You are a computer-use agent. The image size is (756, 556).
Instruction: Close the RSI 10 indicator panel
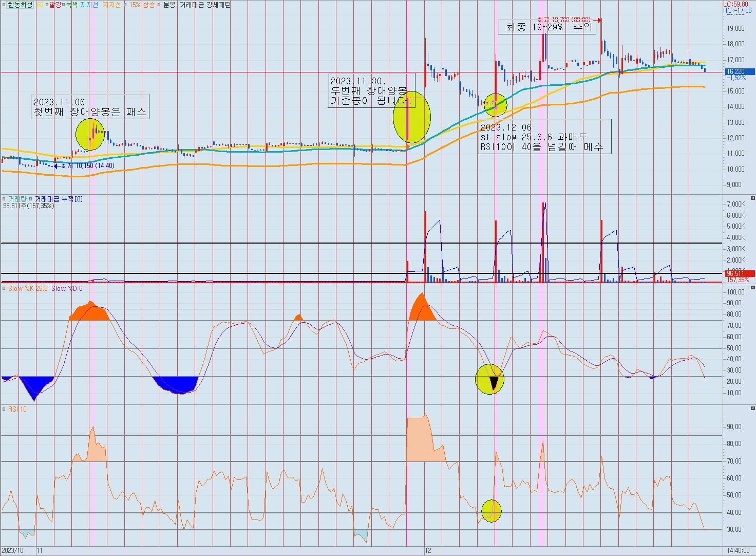point(753,409)
